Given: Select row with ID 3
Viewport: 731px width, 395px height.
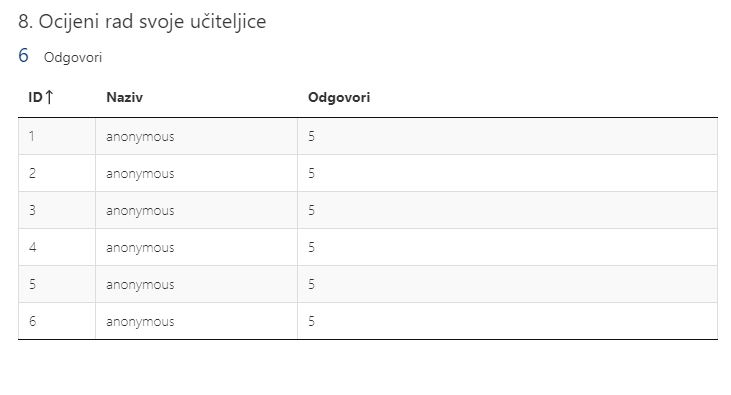Looking at the screenshot, I should tap(368, 210).
